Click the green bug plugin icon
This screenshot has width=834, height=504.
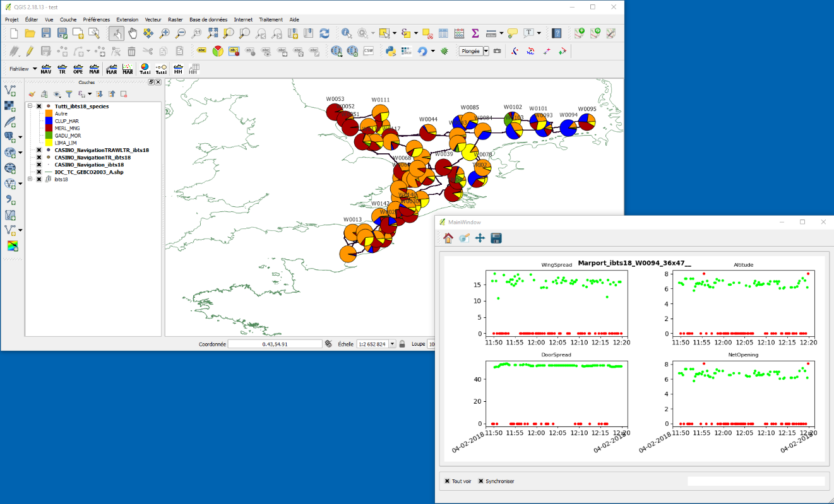point(444,51)
